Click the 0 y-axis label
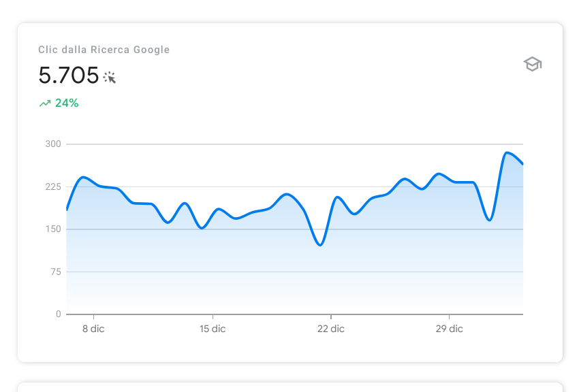 coord(59,314)
